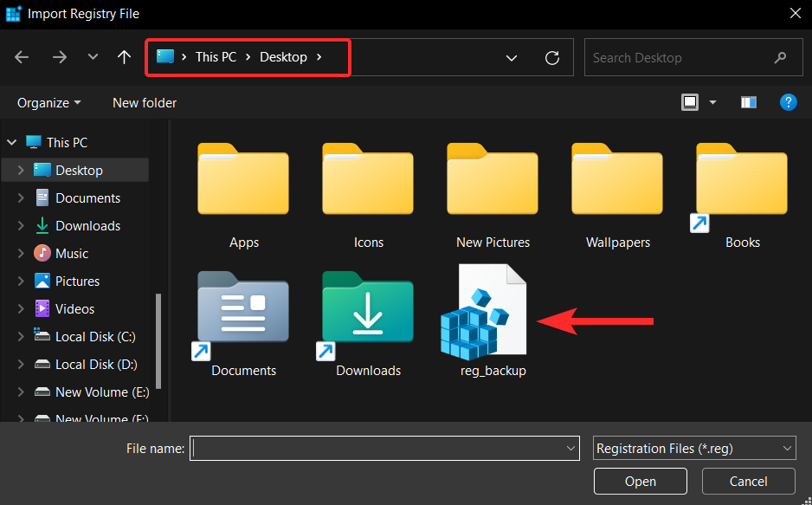Collapse the This PC tree node
The width and height of the screenshot is (812, 505).
(x=12, y=142)
